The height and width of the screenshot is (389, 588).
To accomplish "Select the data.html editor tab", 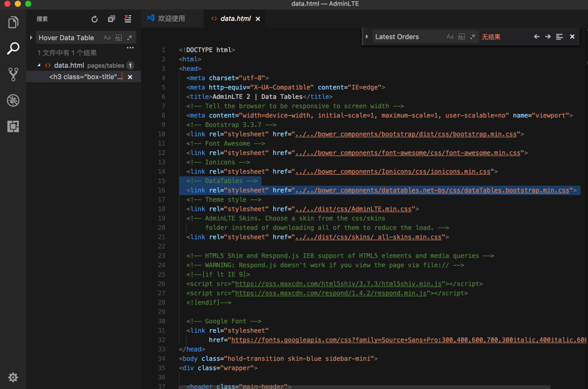I will click(x=235, y=19).
